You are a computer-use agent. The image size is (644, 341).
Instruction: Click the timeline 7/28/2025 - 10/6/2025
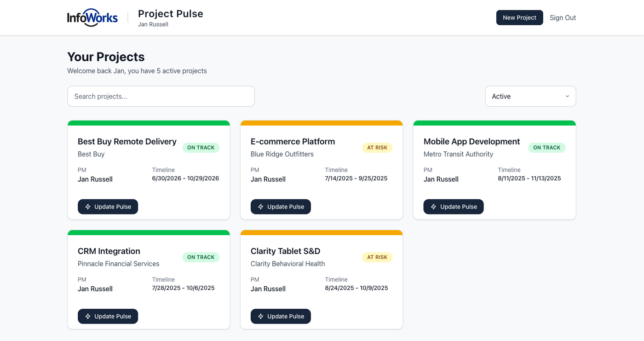(x=184, y=288)
